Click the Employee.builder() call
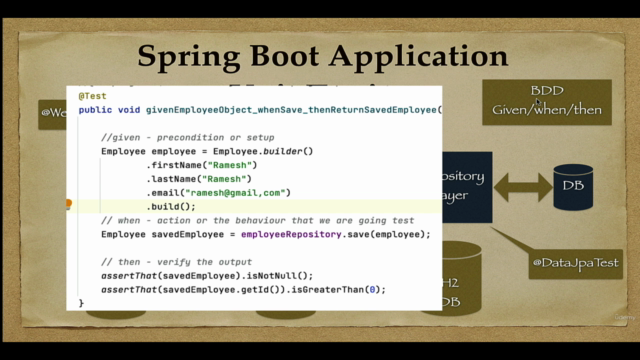This screenshot has width=640, height=360. point(263,151)
